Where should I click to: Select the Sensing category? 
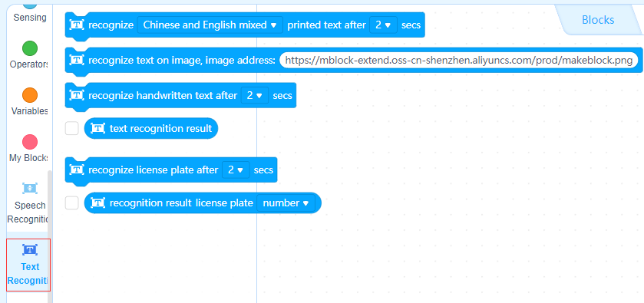click(30, 13)
